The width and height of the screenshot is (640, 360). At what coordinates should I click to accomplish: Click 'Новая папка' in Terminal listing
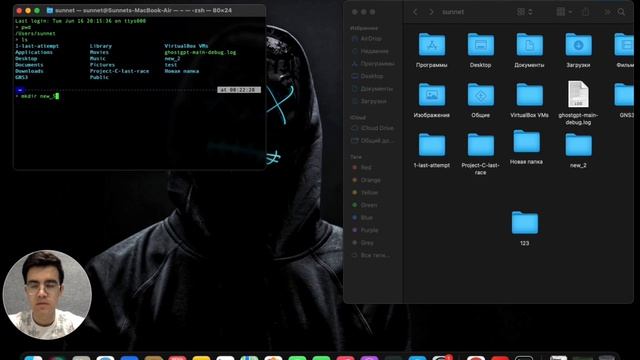click(182, 71)
